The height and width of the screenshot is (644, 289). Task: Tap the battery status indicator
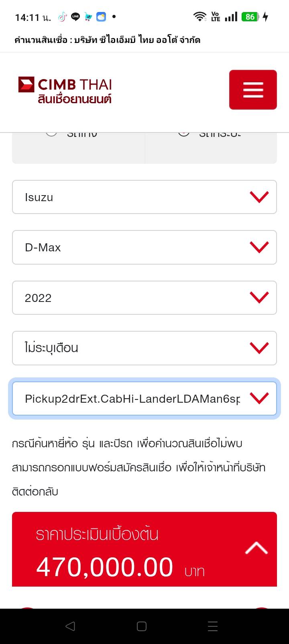(x=250, y=17)
